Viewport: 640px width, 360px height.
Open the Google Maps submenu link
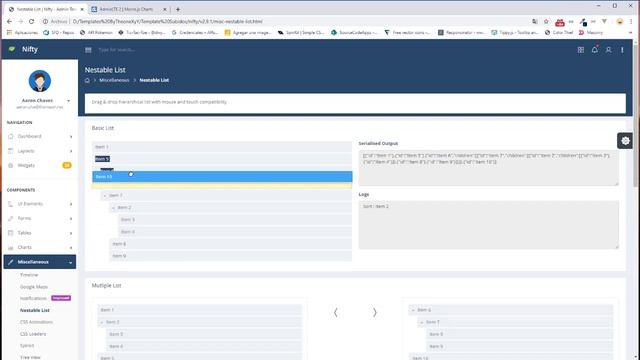pyautogui.click(x=34, y=287)
